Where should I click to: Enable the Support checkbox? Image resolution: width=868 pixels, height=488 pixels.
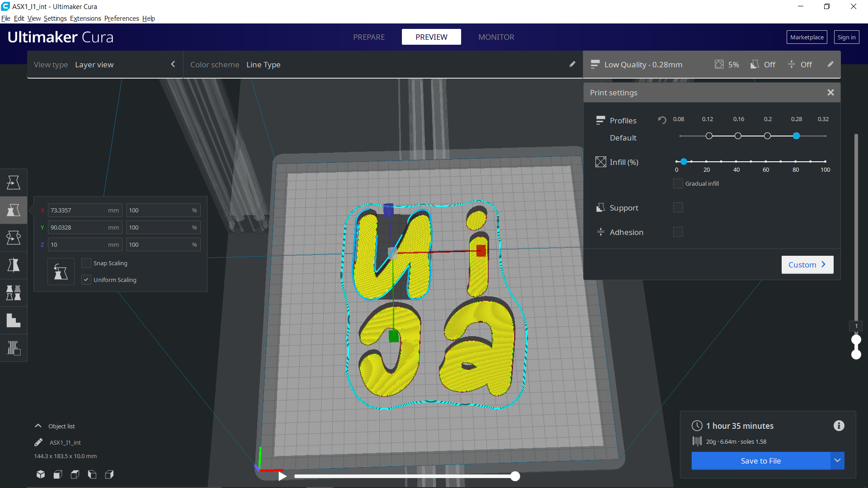pyautogui.click(x=678, y=208)
